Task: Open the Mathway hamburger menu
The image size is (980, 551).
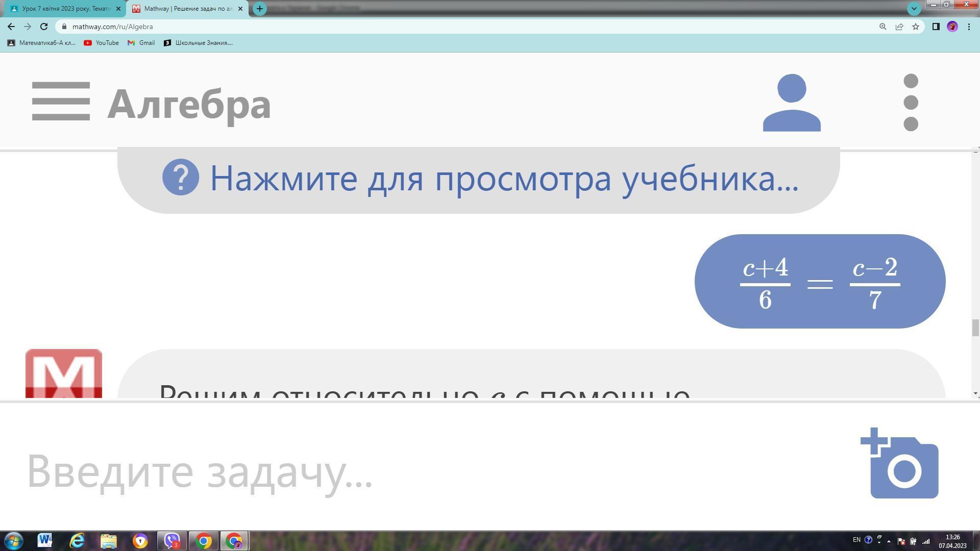Action: click(x=61, y=102)
